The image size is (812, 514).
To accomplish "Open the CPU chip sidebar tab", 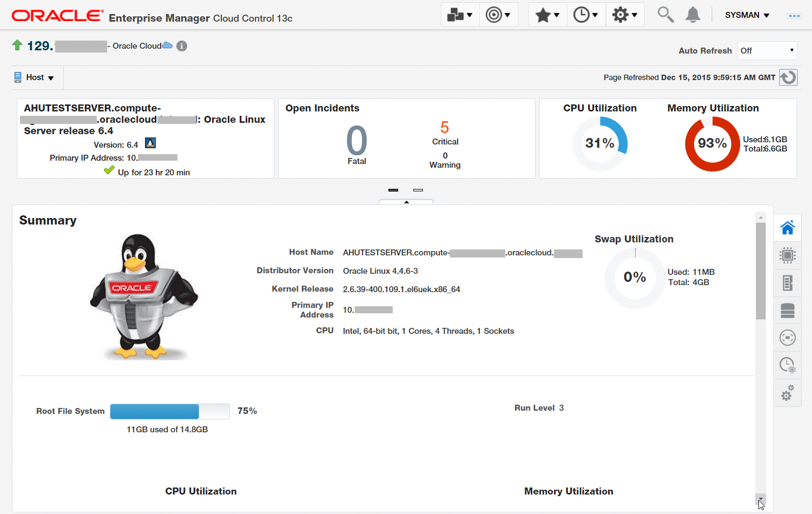I will point(788,255).
